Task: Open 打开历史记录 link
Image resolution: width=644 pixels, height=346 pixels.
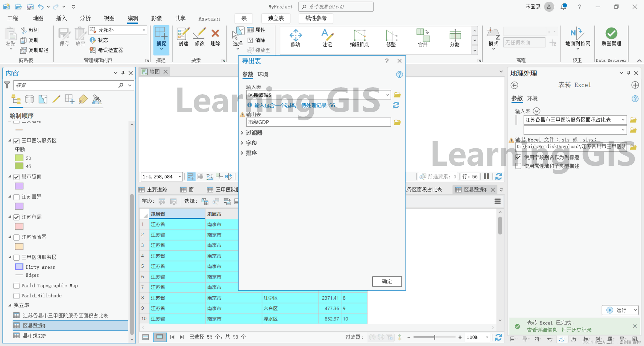Action: click(576, 330)
